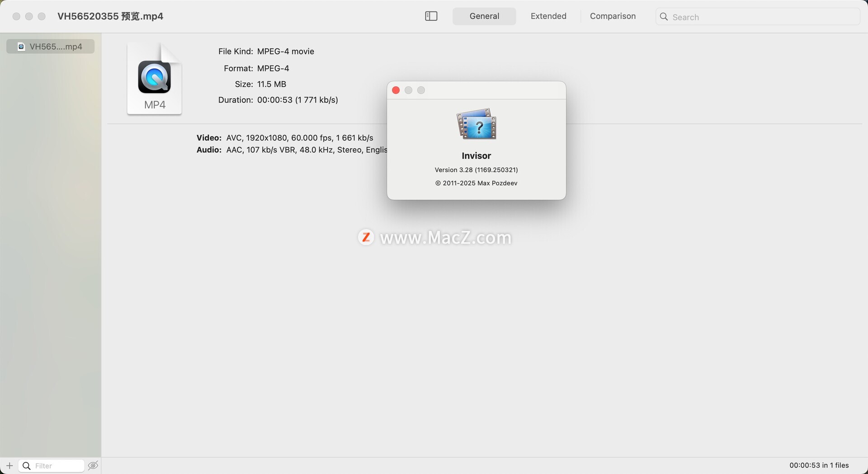Click the main window's gray close button
Viewport: 868px width, 474px height.
[16, 16]
